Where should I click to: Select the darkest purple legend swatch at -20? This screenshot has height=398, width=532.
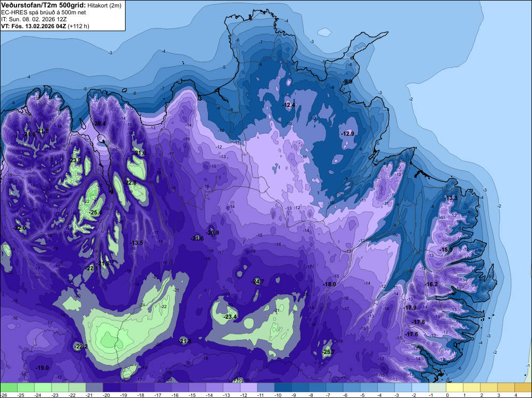(111, 387)
